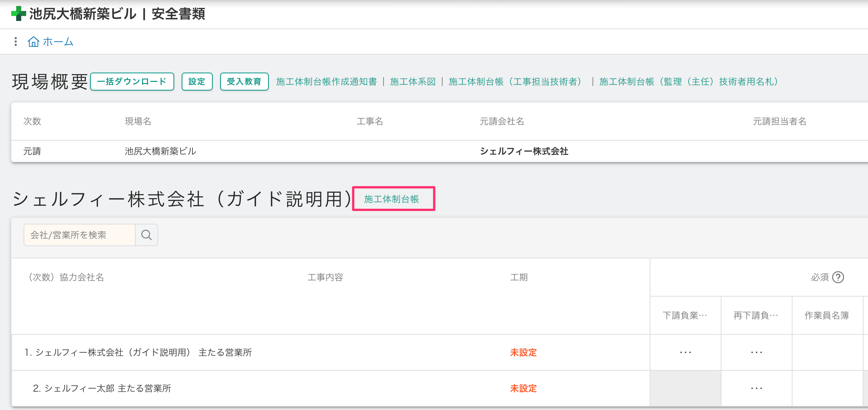Click the green cross app logo
The image size is (868, 410).
pyautogui.click(x=18, y=14)
